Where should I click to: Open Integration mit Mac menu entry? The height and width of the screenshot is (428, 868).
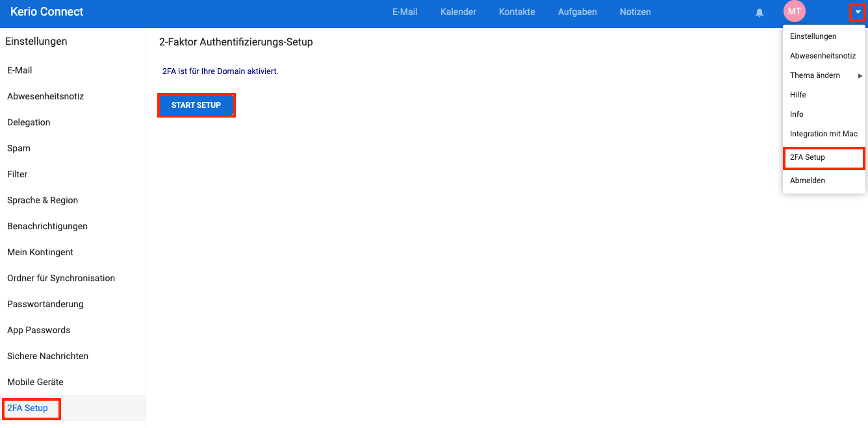tap(823, 134)
